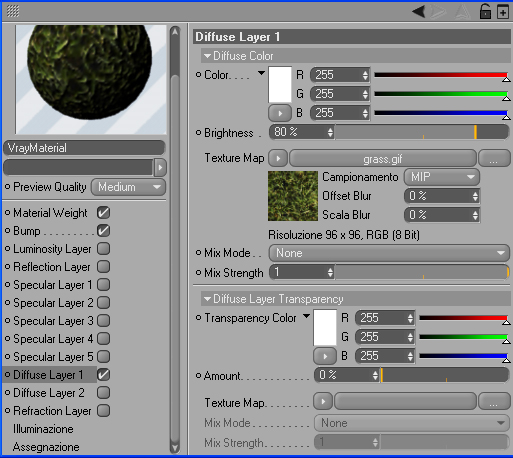This screenshot has height=458, width=513.
Task: Click the Diffuse Color red slider
Action: click(441, 75)
